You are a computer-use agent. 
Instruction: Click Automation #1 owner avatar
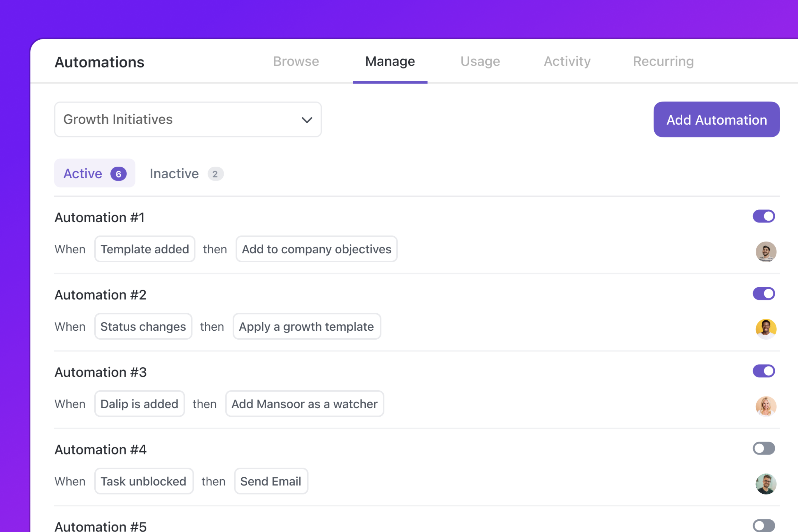766,252
